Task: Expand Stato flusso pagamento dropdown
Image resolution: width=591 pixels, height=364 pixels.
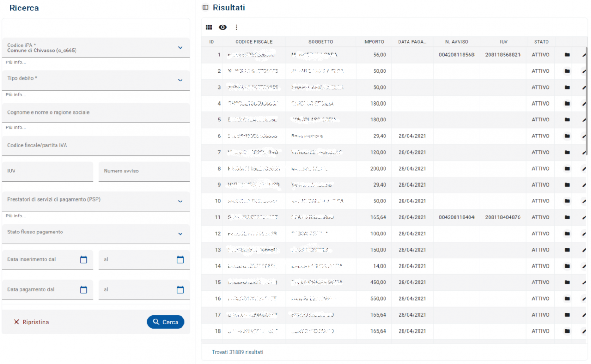Action: [180, 234]
